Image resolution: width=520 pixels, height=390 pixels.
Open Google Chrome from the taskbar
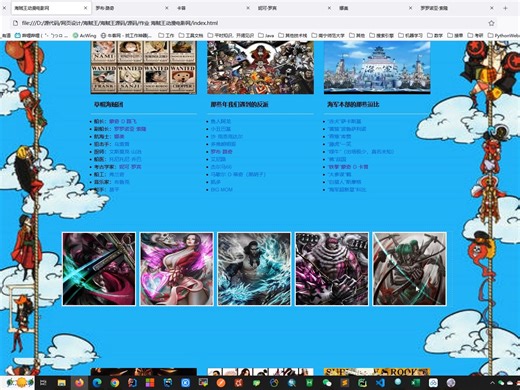[x=115, y=382]
